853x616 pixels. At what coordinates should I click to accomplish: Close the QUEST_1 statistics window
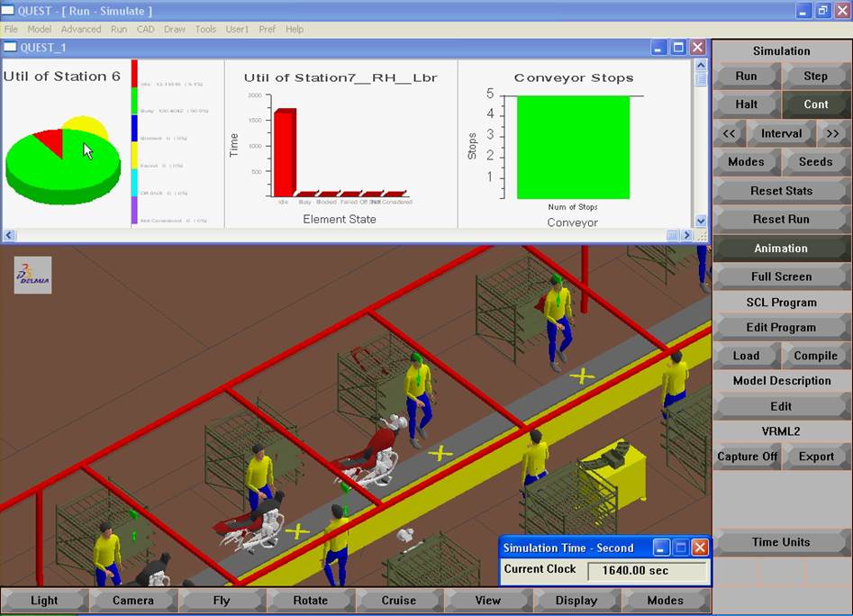698,48
